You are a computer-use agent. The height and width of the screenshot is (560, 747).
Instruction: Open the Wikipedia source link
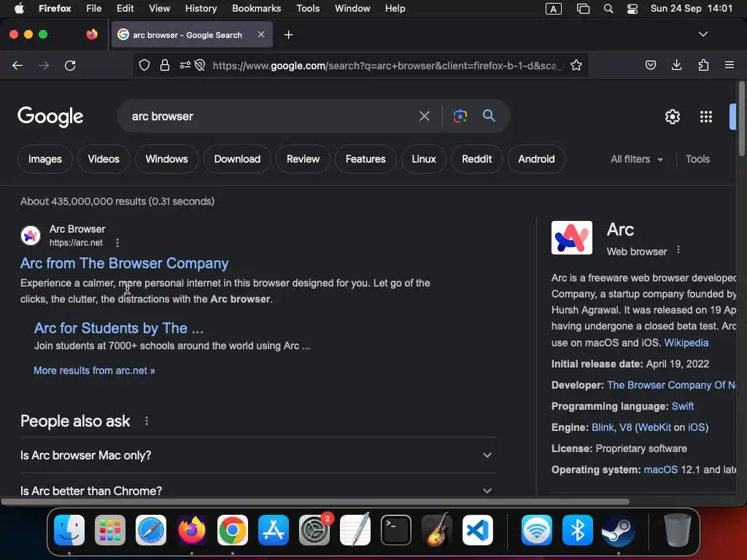[x=686, y=343]
